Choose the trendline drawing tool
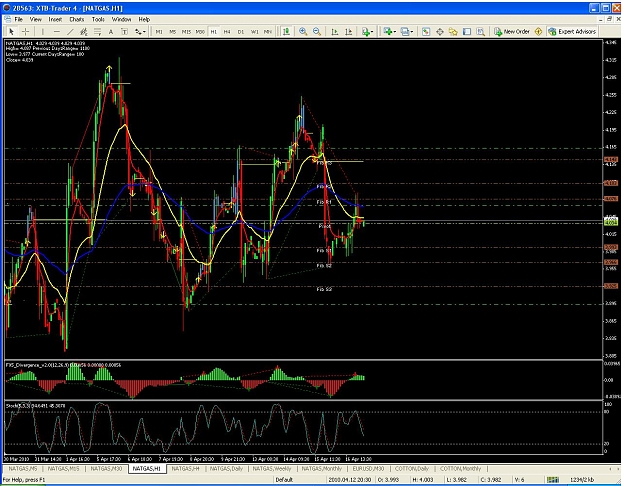Image resolution: width=625 pixels, height=486 pixels. [70, 31]
